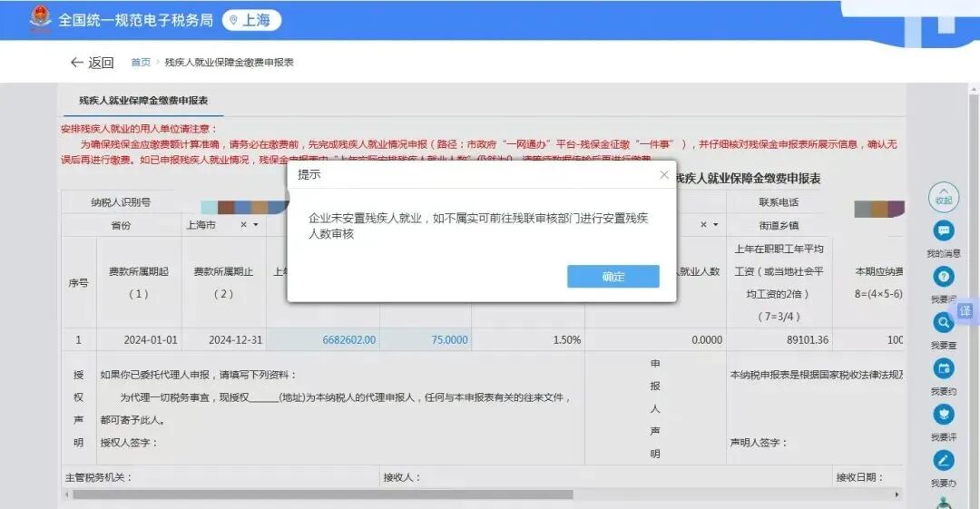Click the 1.50% ratio cell
Image resolution: width=980 pixels, height=509 pixels.
click(528, 339)
